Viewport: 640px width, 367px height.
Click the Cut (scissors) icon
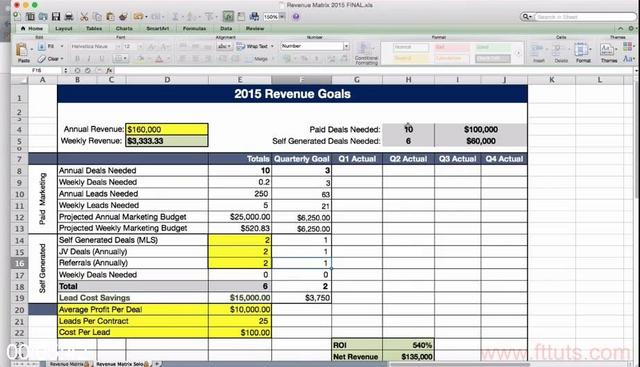pyautogui.click(x=84, y=17)
